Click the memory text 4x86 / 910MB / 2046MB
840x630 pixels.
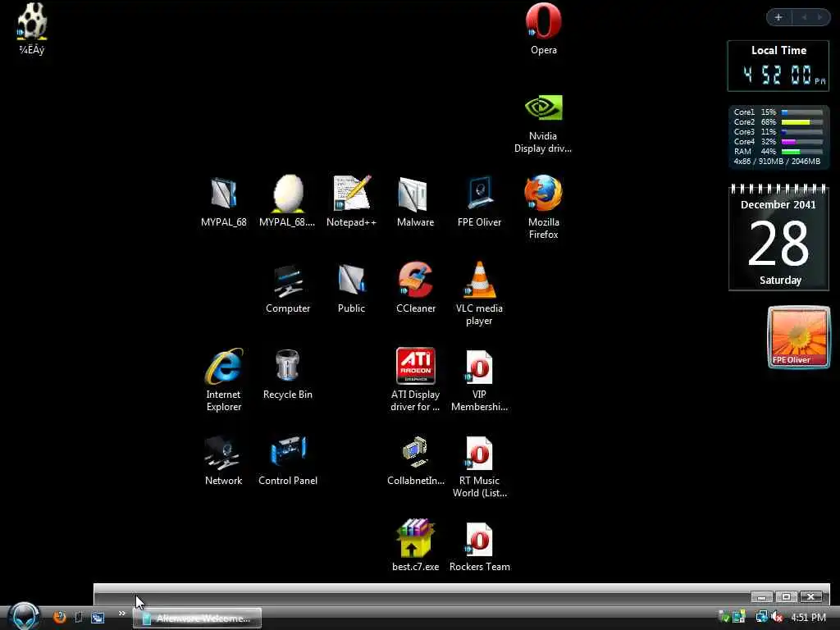tap(777, 162)
